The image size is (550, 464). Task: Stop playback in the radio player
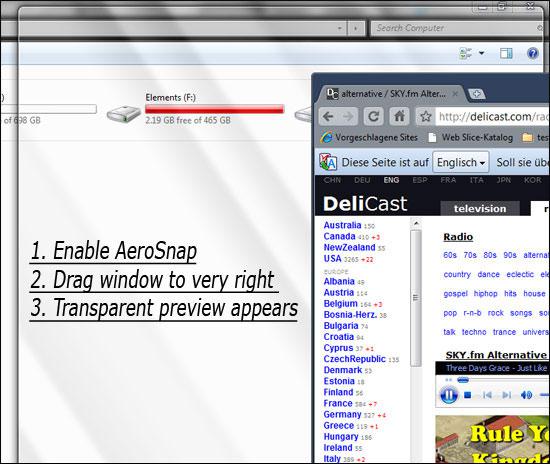[x=468, y=395]
